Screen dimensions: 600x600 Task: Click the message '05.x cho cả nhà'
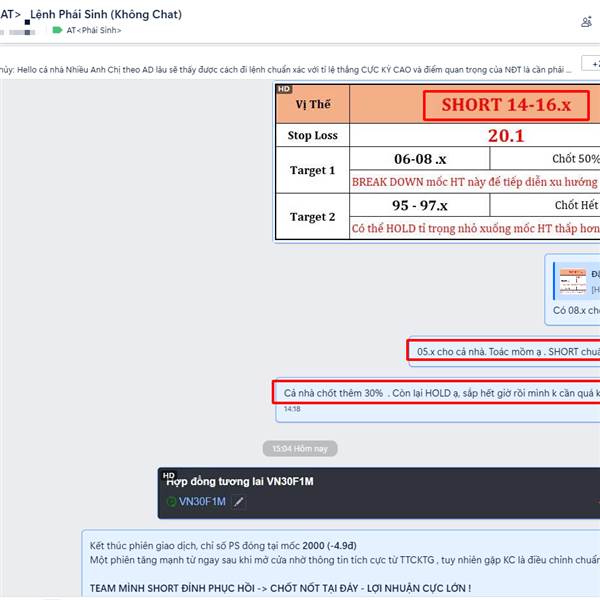(504, 351)
